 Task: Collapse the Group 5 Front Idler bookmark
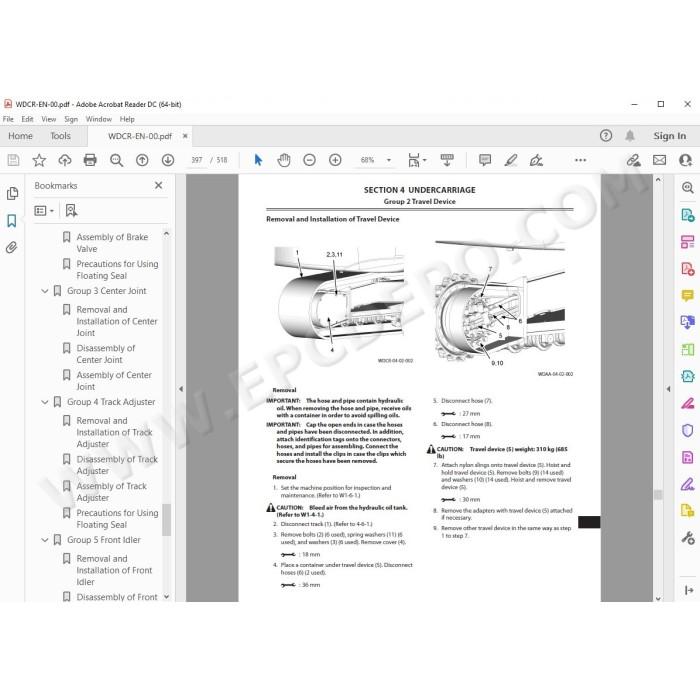click(45, 540)
